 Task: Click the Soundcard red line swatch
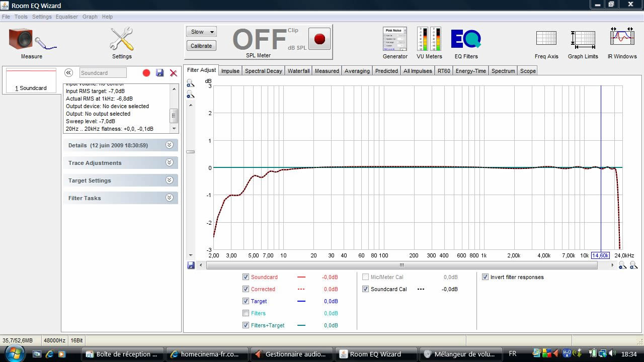click(301, 277)
